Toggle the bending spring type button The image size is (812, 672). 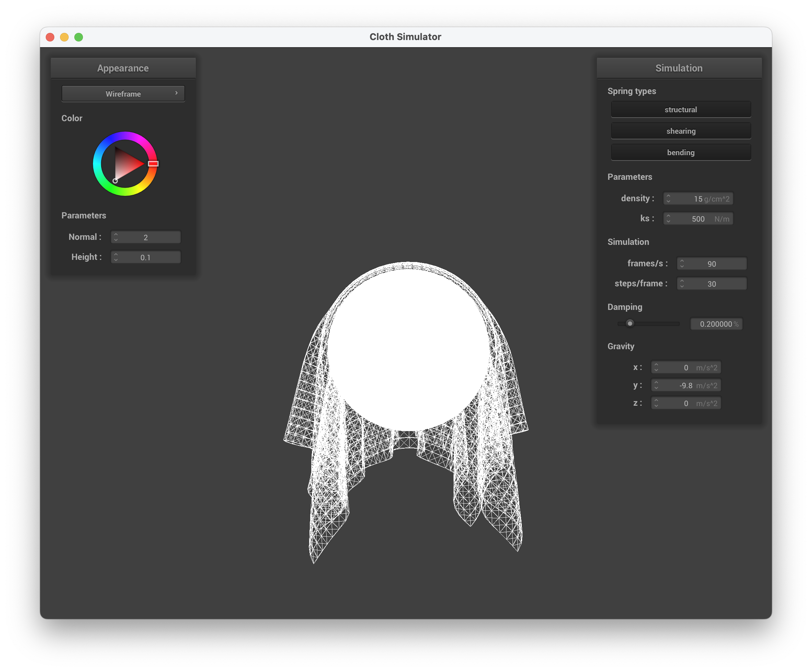coord(680,152)
